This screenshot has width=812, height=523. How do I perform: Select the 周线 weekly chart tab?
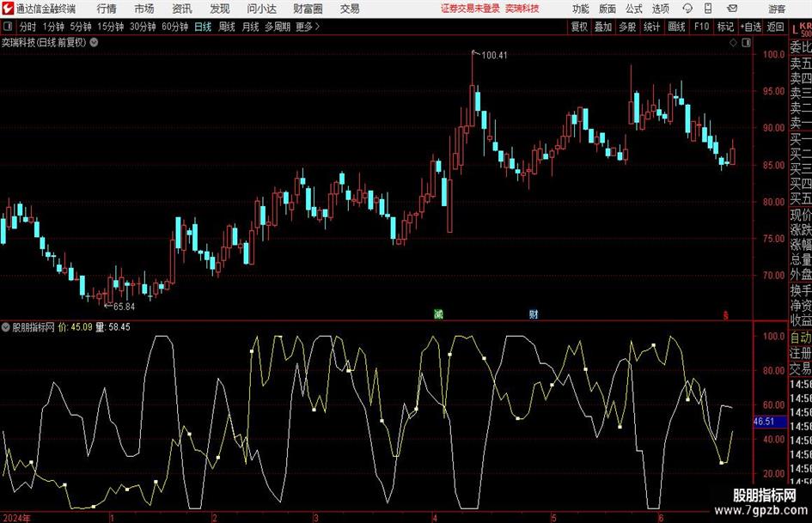tap(227, 27)
